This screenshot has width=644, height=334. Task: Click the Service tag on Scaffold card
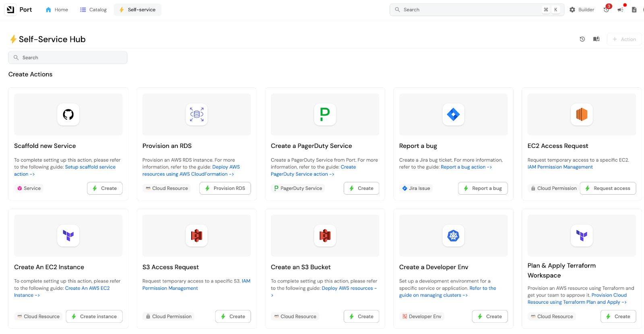(29, 188)
